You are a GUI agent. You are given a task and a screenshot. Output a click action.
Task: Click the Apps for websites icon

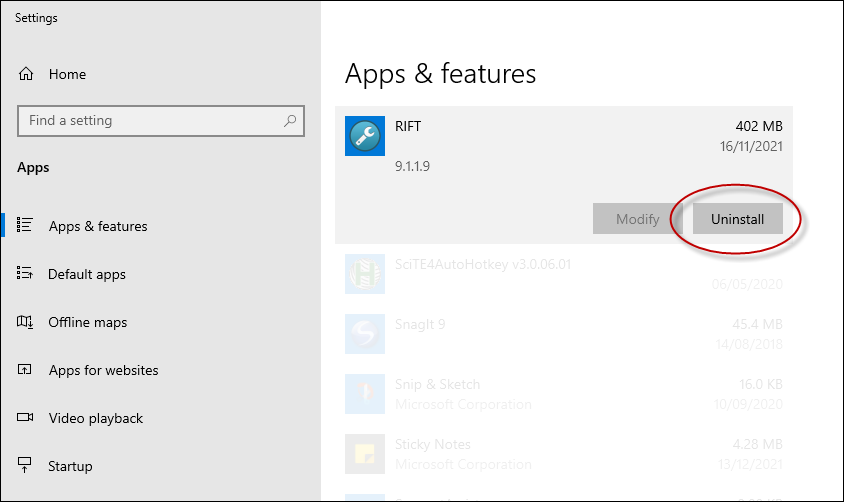[x=25, y=370]
